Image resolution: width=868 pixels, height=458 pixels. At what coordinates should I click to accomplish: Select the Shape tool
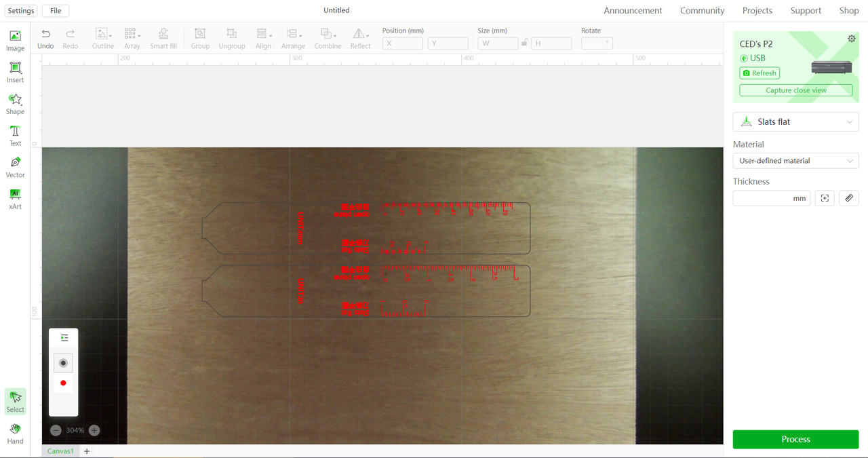point(15,104)
